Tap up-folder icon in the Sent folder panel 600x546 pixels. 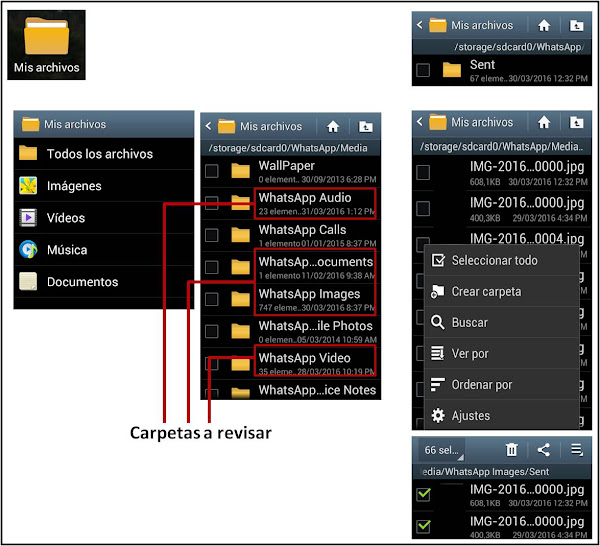pos(577,25)
